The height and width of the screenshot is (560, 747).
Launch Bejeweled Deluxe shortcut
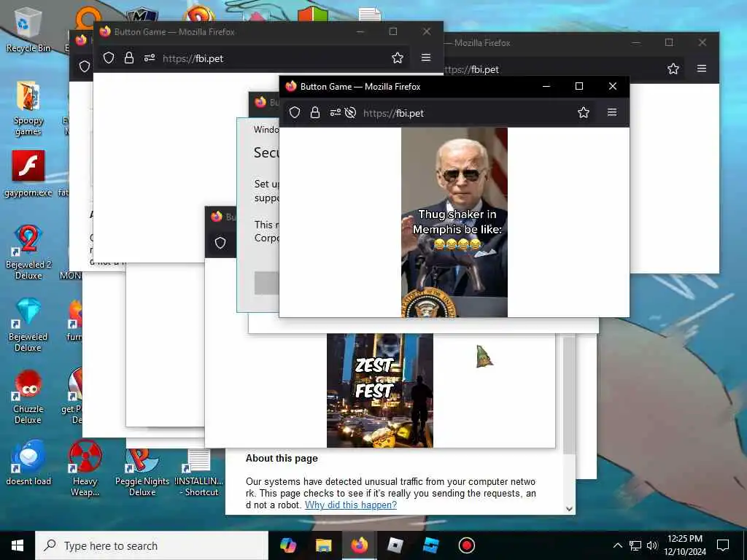[28, 325]
